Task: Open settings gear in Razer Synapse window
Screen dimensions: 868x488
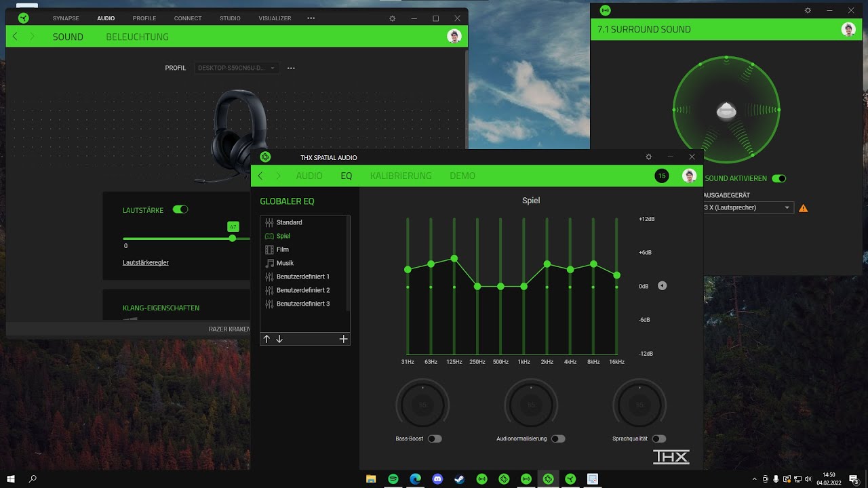Action: [x=392, y=18]
